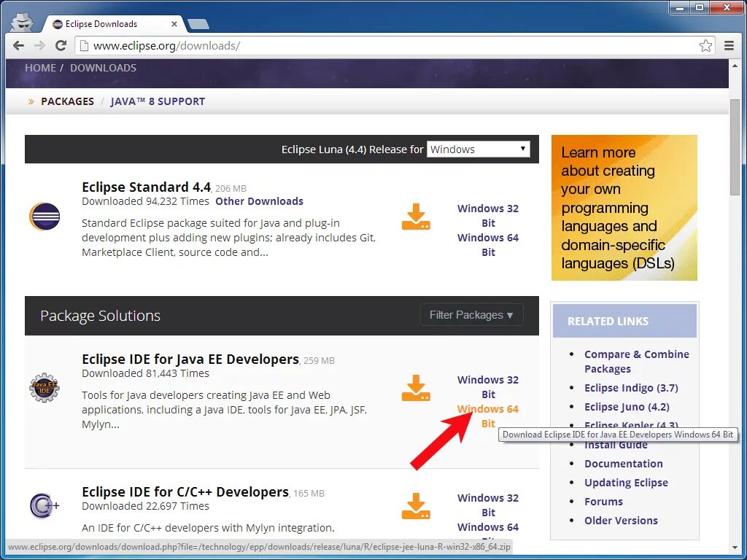Reload the page with refresh icon
Screen dimensions: 747x560
[61, 46]
